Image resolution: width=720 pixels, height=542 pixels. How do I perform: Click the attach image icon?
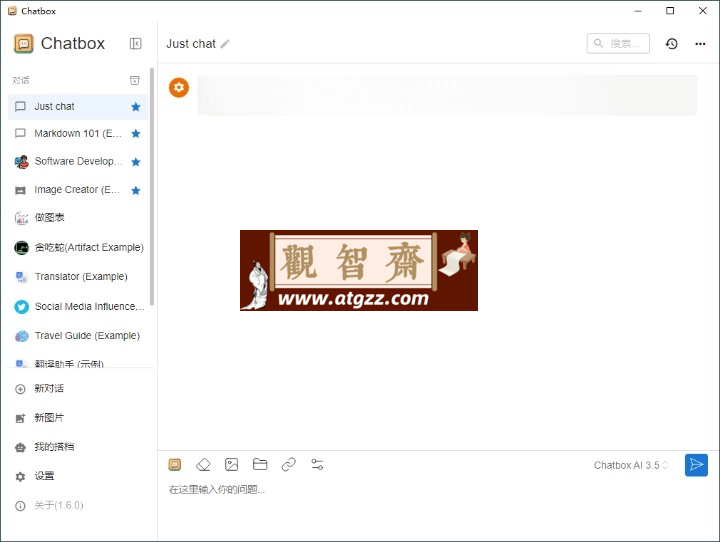231,465
